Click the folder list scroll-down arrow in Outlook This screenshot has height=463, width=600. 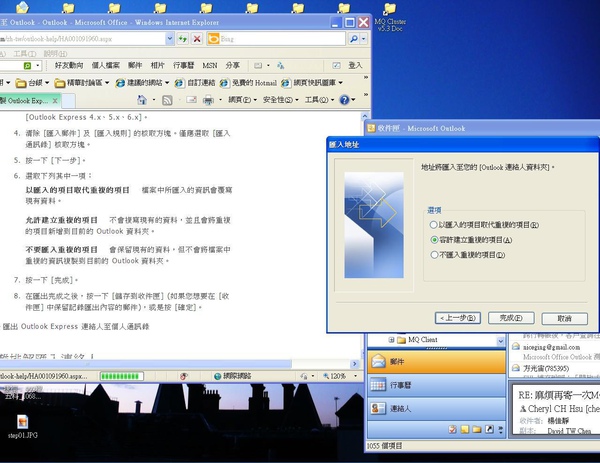(x=501, y=341)
